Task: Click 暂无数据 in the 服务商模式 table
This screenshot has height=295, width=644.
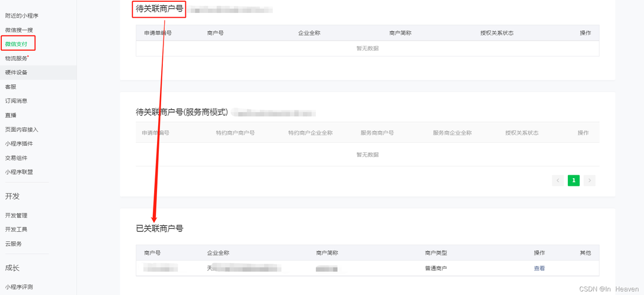Action: tap(368, 155)
